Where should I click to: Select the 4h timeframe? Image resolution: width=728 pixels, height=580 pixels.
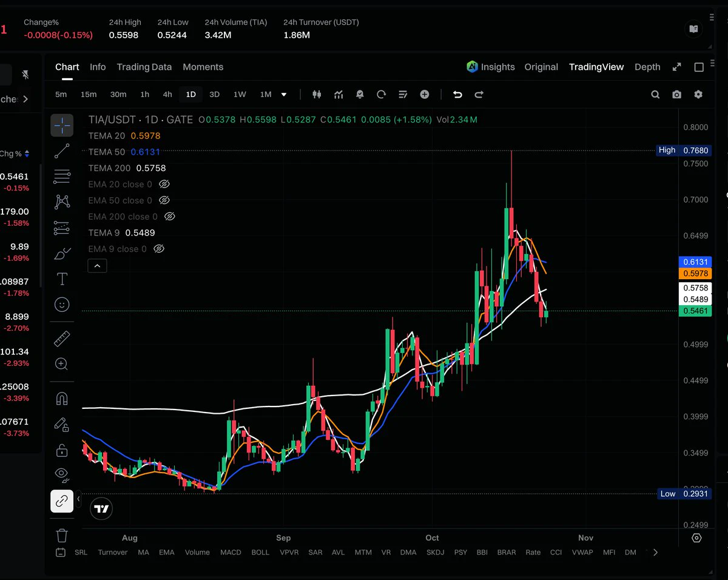tap(167, 95)
